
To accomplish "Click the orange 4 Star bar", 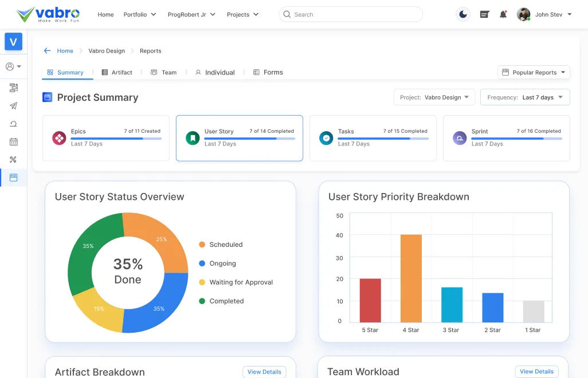I will pos(411,278).
